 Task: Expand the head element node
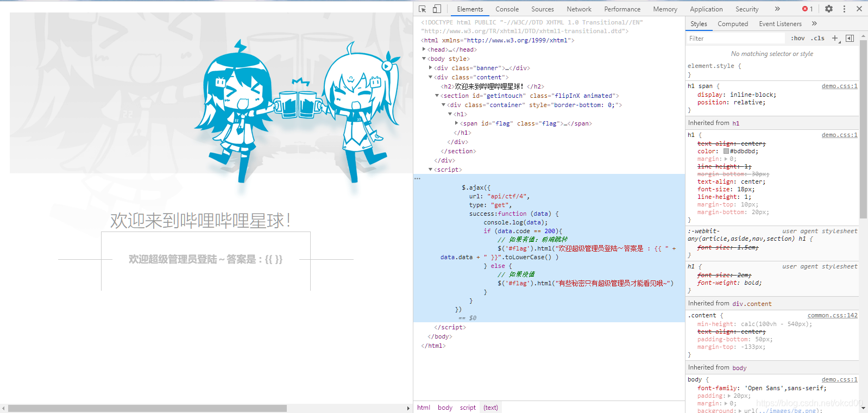point(424,49)
